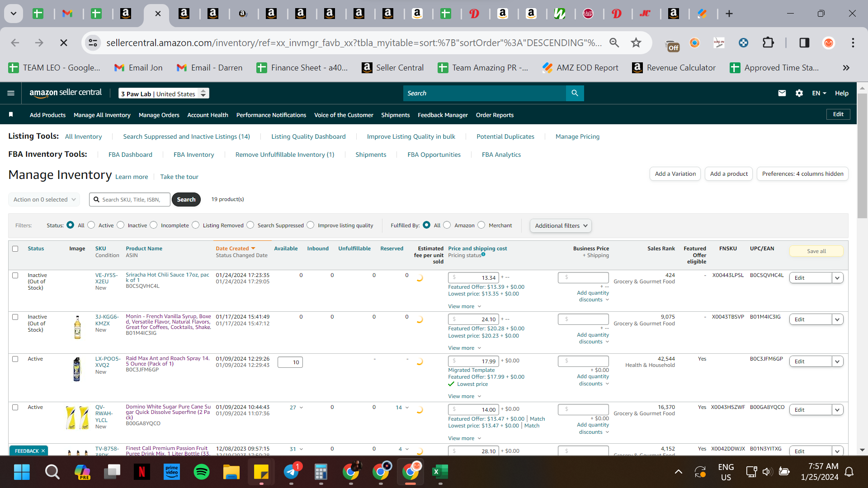
Task: Open 'Search Suppressed and Inactive Listings (14)' link
Action: click(x=186, y=136)
